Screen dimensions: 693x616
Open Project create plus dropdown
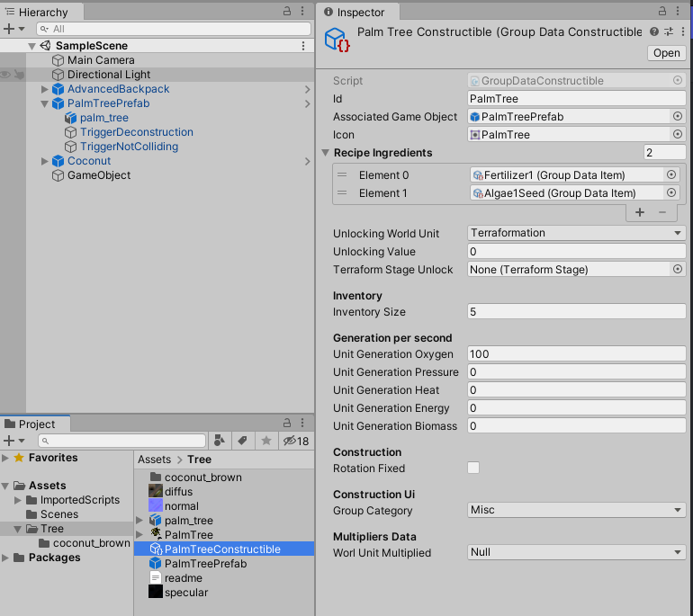click(13, 441)
